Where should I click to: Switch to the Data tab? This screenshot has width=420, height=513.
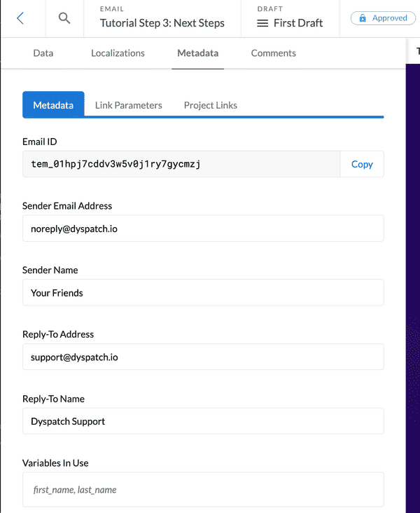43,53
